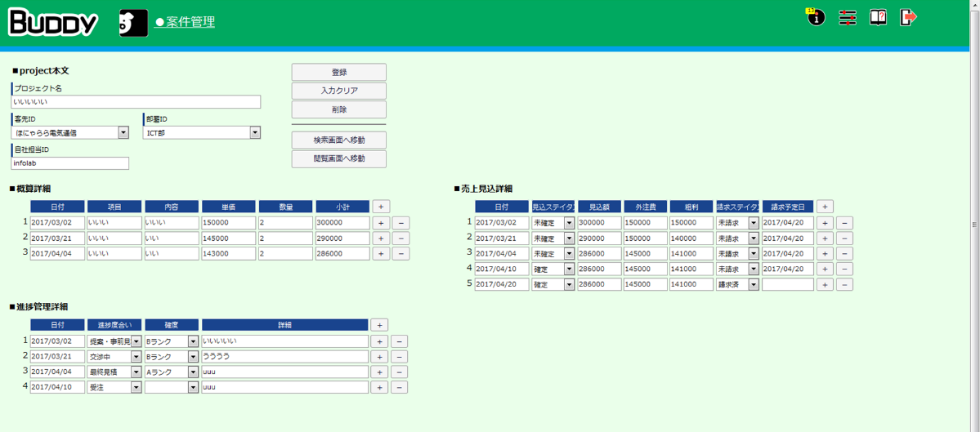
Task: Open 請求ステイタス dropdown showing 請求済 in row 5
Action: (754, 285)
